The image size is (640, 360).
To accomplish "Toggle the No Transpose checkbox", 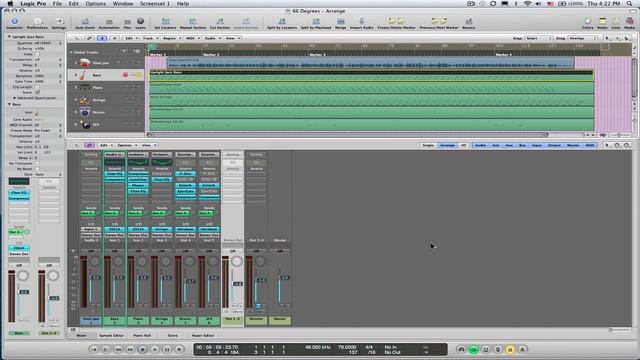I will (x=37, y=163).
